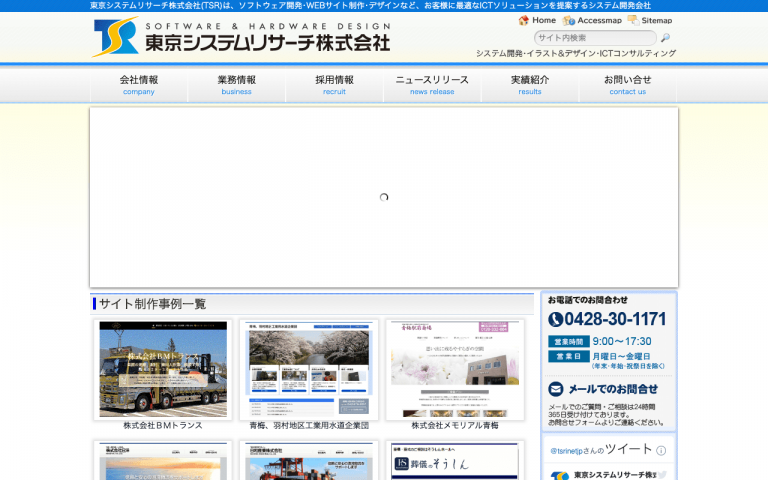This screenshot has width=768, height=480.
Task: Click the サイト制作事例一覧 heading
Action: (152, 304)
